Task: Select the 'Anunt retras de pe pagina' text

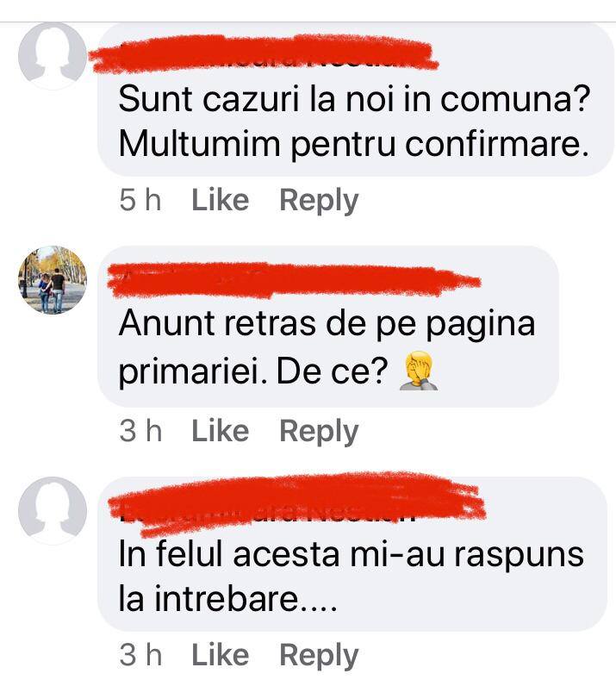Action: pos(327,326)
